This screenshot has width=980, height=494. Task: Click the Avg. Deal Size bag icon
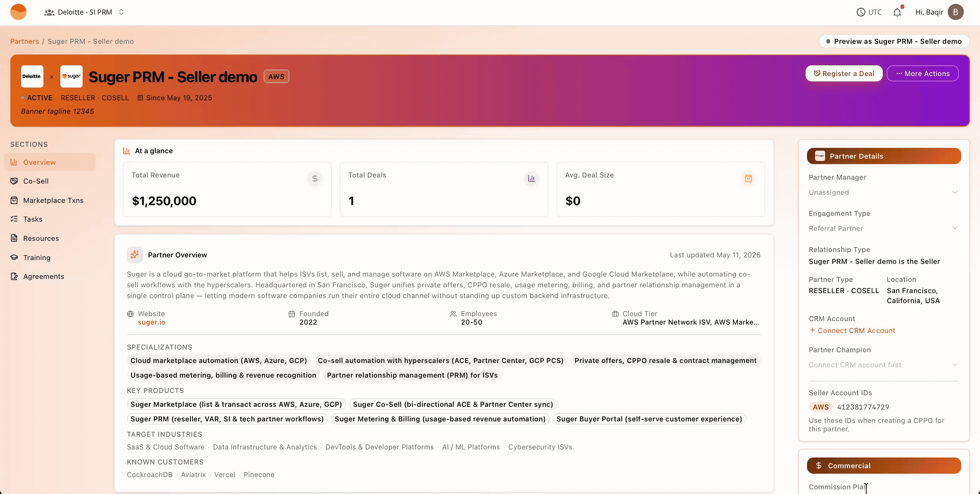[x=748, y=179]
